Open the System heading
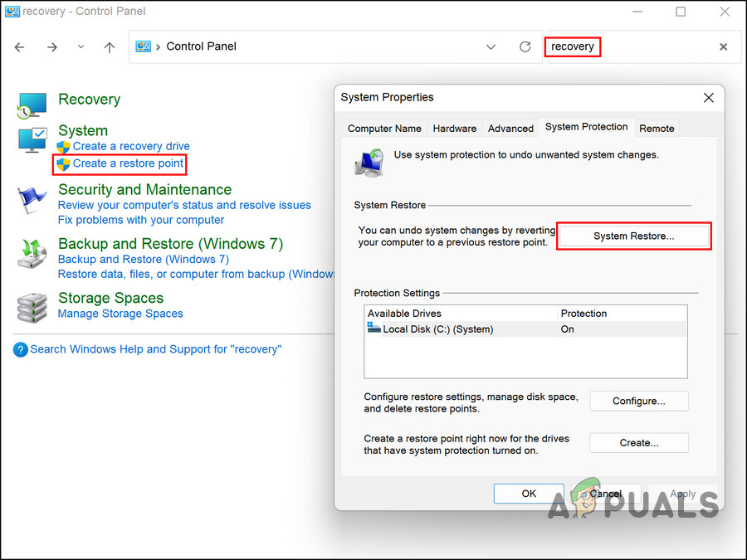The image size is (747, 560). coord(83,130)
